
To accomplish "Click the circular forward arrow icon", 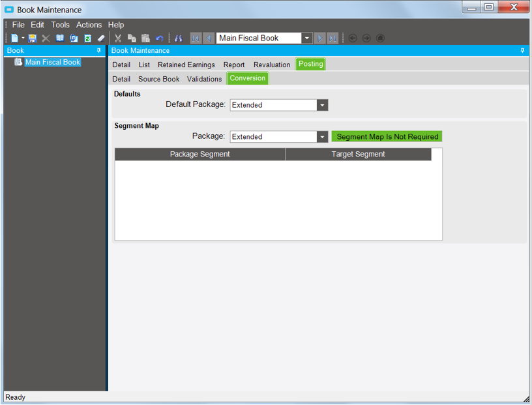I will point(366,38).
